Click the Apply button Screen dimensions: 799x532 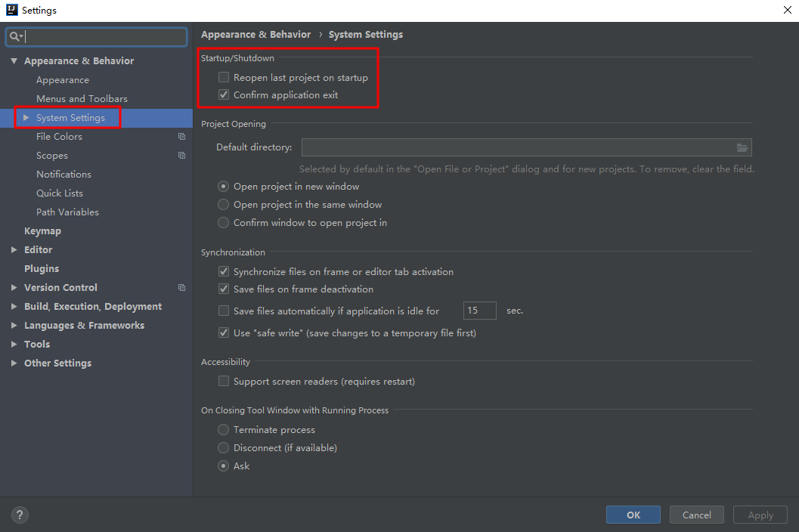point(760,515)
